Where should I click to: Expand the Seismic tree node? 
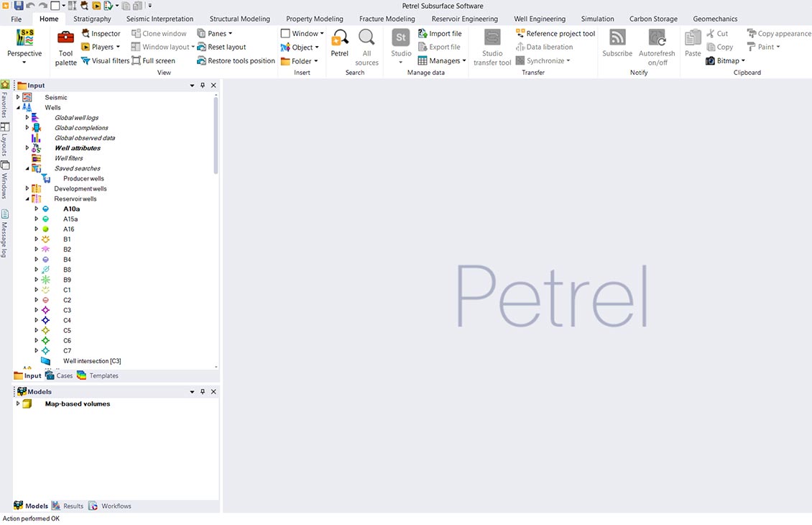click(x=17, y=96)
